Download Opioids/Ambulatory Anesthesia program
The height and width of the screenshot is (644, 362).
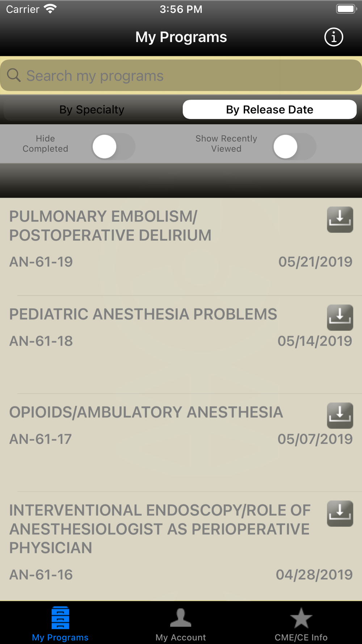click(x=340, y=415)
